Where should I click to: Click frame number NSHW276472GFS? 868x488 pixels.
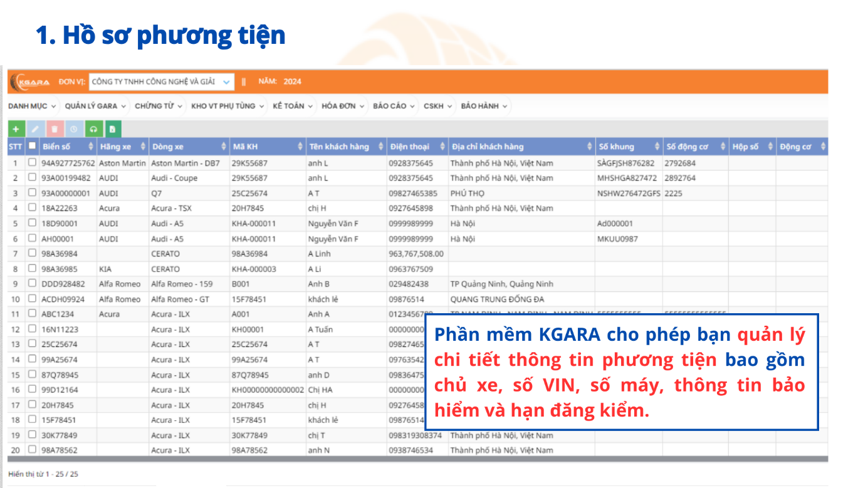629,193
